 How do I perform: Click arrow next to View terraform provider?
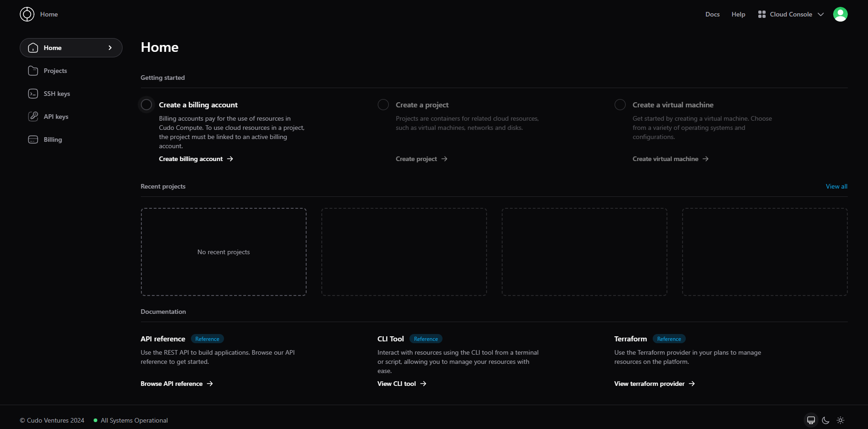(692, 384)
